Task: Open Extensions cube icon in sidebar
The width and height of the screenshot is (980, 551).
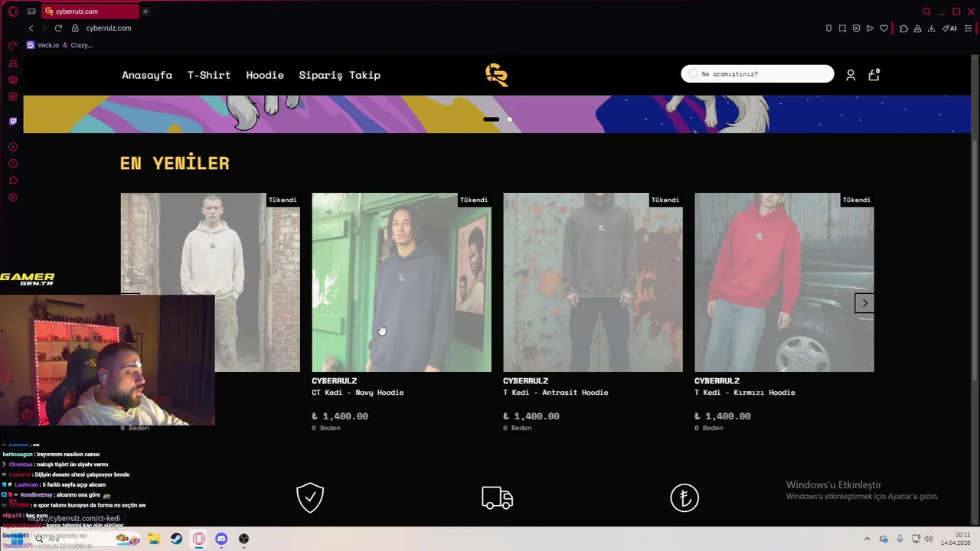Action: point(13,181)
